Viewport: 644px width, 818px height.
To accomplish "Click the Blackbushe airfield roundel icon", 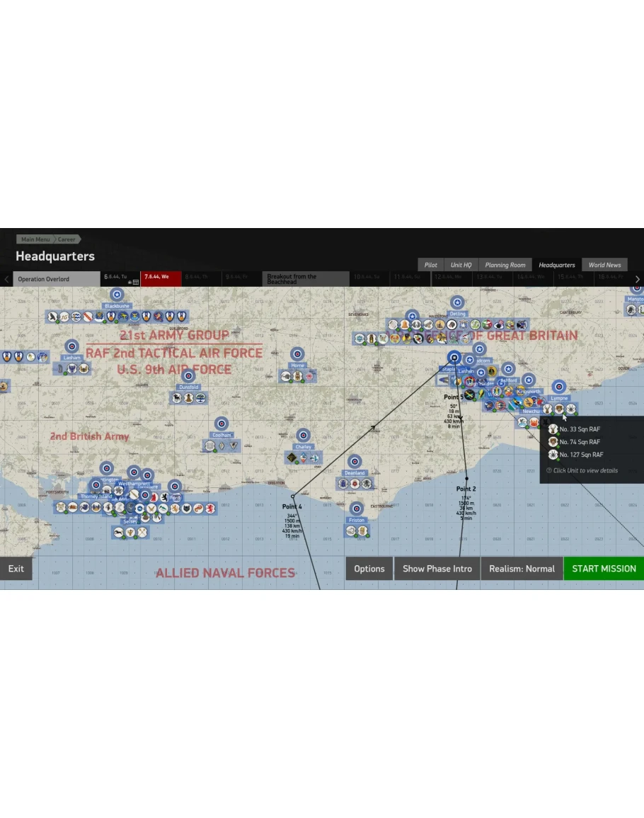I will (117, 295).
